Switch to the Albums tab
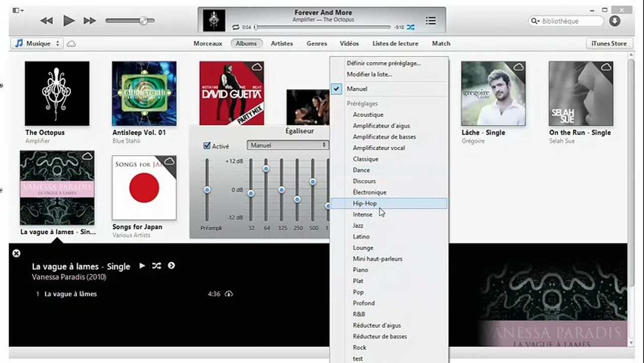644x363 pixels. [x=247, y=43]
